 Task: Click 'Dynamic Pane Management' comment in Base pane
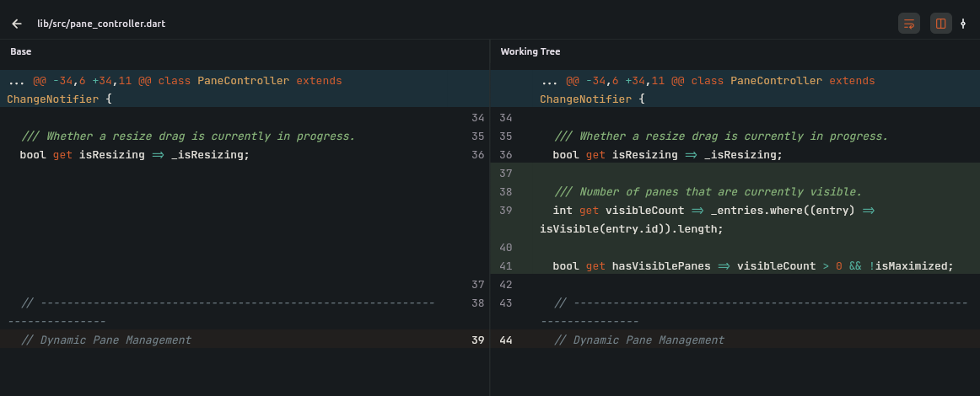pos(106,340)
